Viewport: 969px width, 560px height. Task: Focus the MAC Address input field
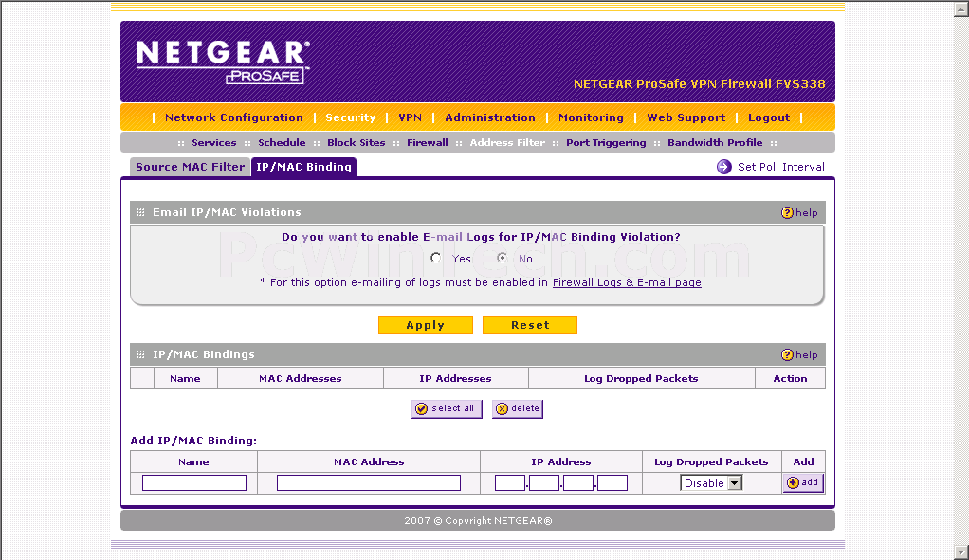tap(368, 483)
